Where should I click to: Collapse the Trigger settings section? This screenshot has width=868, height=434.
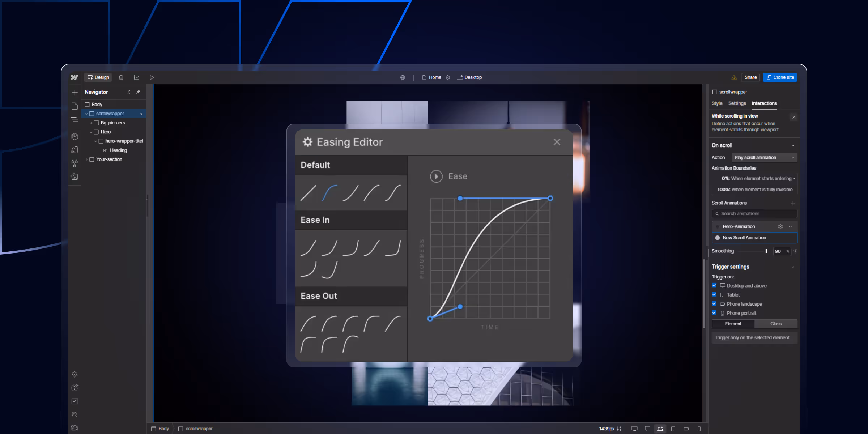click(x=793, y=267)
